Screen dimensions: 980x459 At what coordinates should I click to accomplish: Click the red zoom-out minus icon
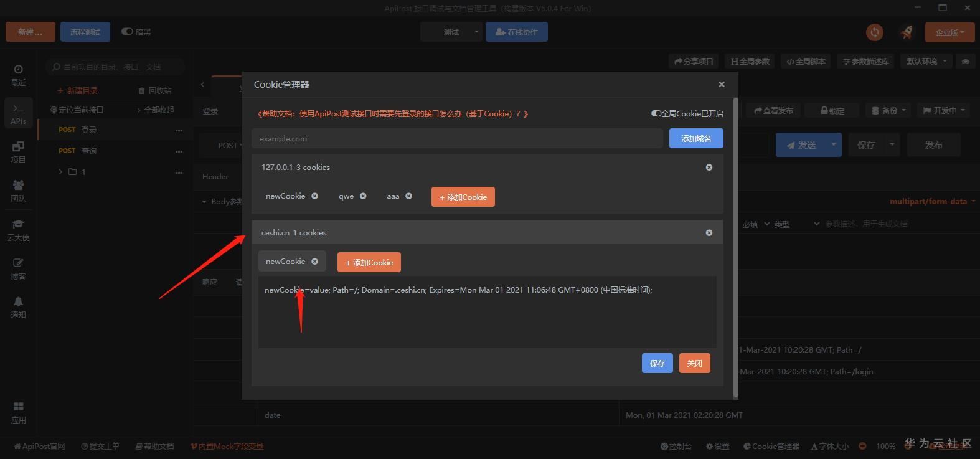pyautogui.click(x=862, y=446)
